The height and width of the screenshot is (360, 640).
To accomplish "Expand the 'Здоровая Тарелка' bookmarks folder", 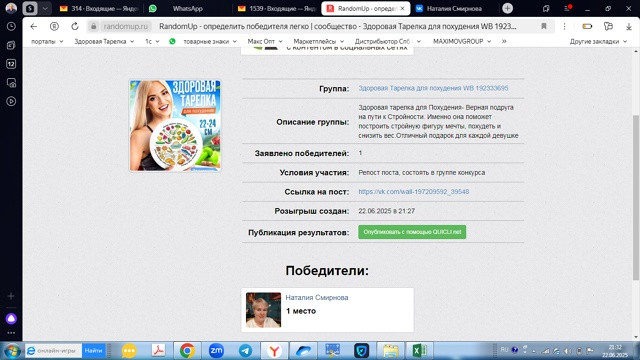I will (x=104, y=41).
